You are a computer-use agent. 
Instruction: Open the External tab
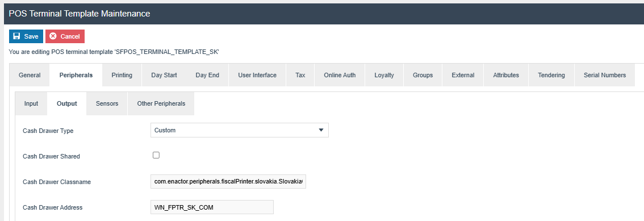463,75
